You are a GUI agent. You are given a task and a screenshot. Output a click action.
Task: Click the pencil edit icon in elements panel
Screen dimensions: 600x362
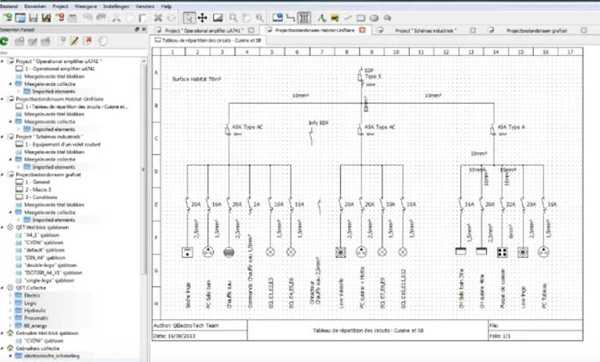click(75, 41)
